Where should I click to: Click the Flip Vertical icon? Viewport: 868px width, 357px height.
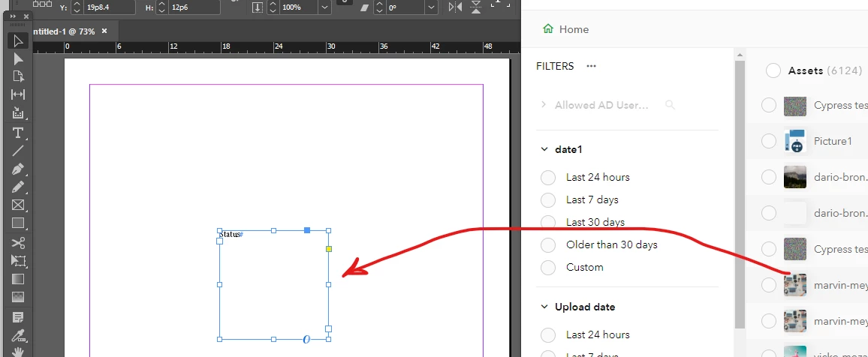[476, 7]
